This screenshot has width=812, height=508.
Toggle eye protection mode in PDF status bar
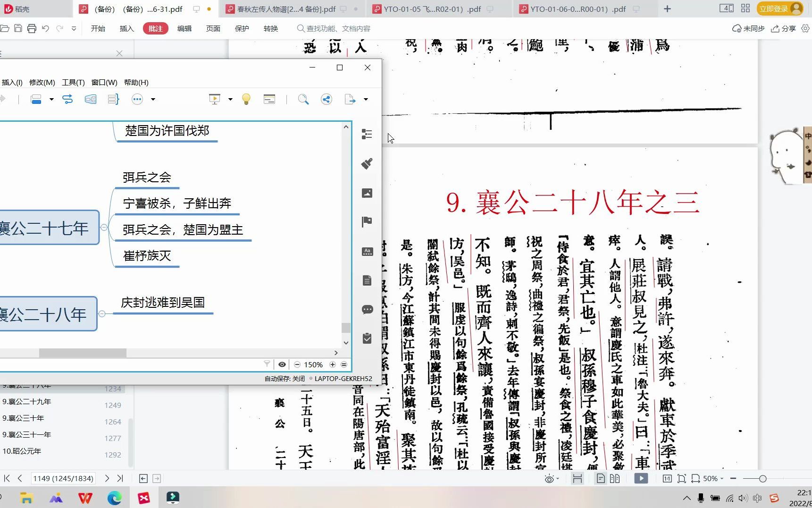point(549,479)
